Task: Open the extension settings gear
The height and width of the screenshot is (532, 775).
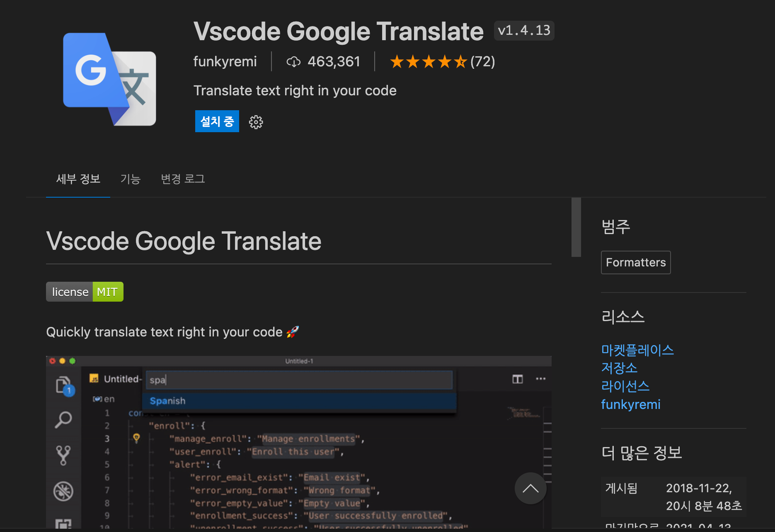Action: (256, 121)
